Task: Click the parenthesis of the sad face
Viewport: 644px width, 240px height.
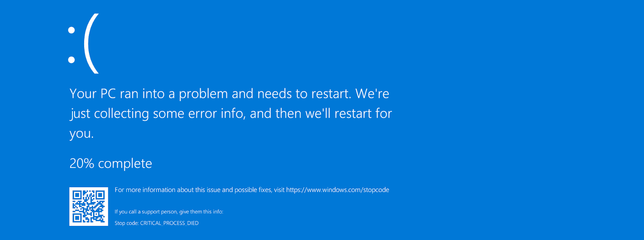Action: coord(91,43)
